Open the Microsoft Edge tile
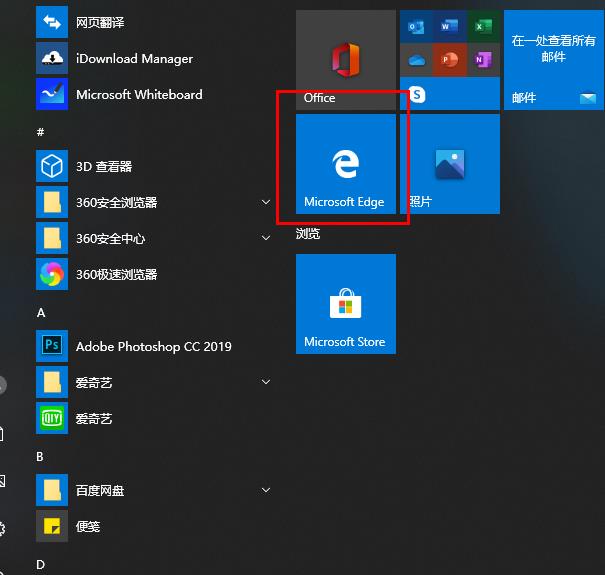 [345, 164]
